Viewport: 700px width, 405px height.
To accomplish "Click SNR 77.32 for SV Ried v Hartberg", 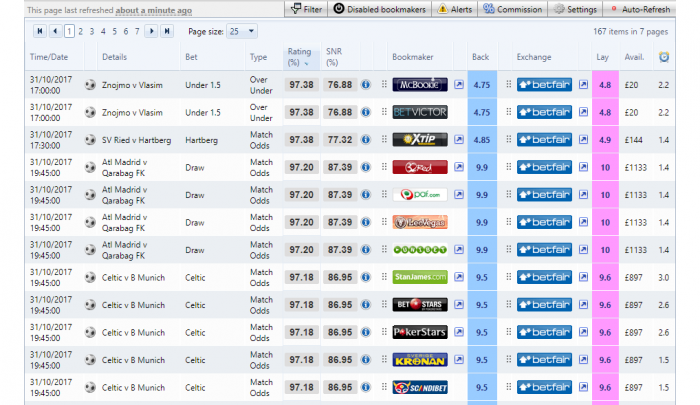I will (x=340, y=140).
